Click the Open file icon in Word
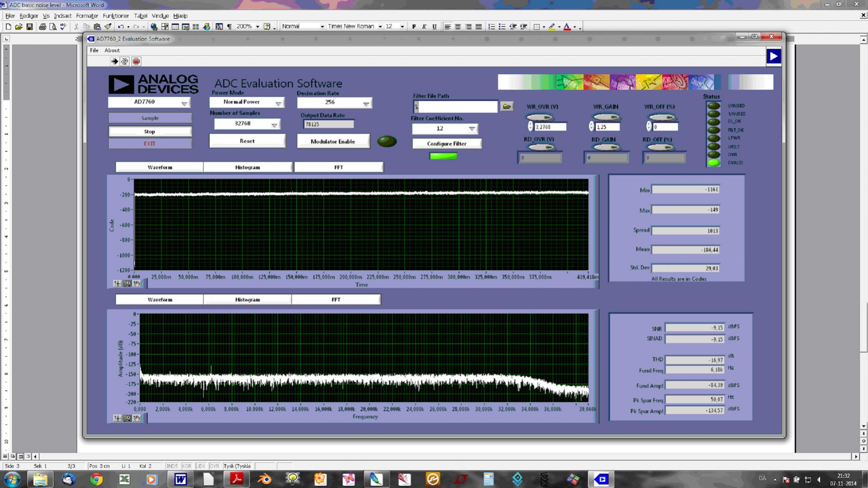The width and height of the screenshot is (868, 488). coord(19,27)
